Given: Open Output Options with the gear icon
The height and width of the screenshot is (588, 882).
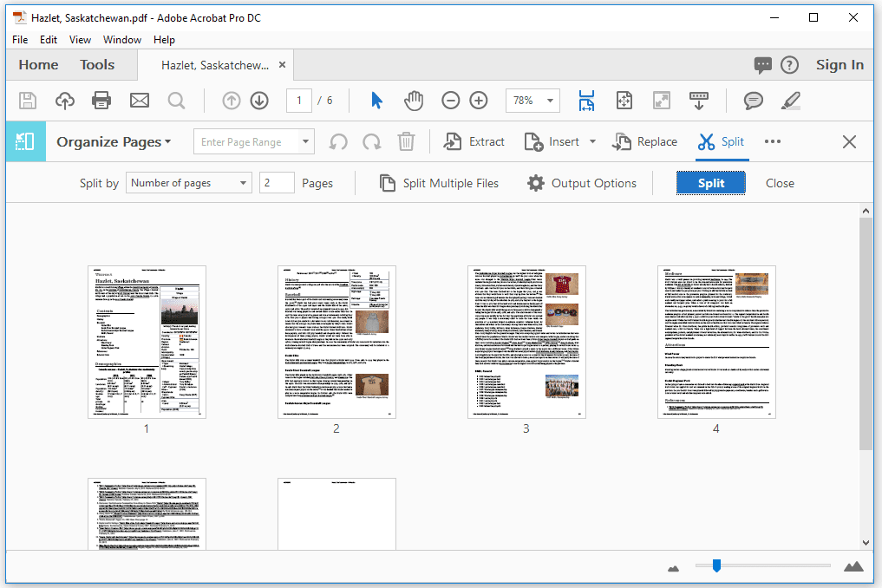Looking at the screenshot, I should [582, 183].
